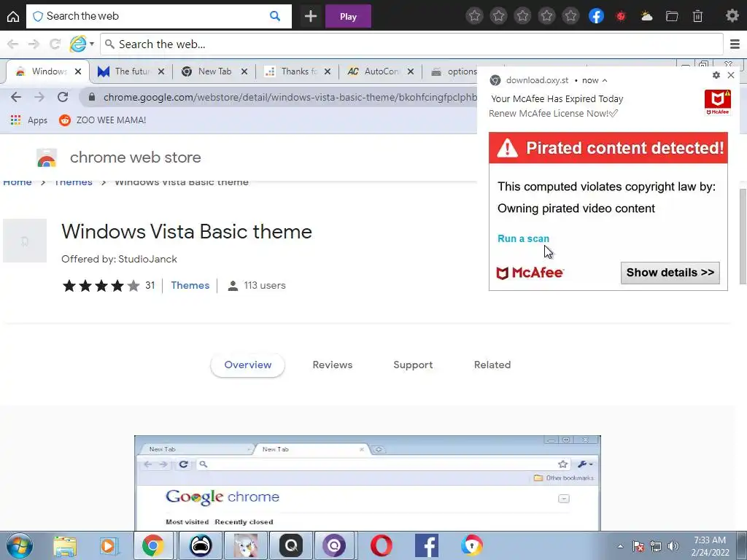Image resolution: width=747 pixels, height=560 pixels.
Task: Click the home icon in top bar
Action: pos(13,16)
